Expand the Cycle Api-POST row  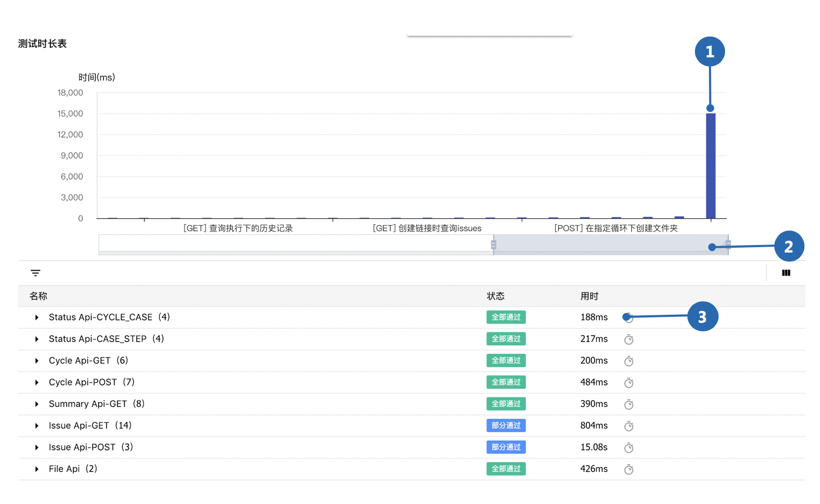pos(36,382)
